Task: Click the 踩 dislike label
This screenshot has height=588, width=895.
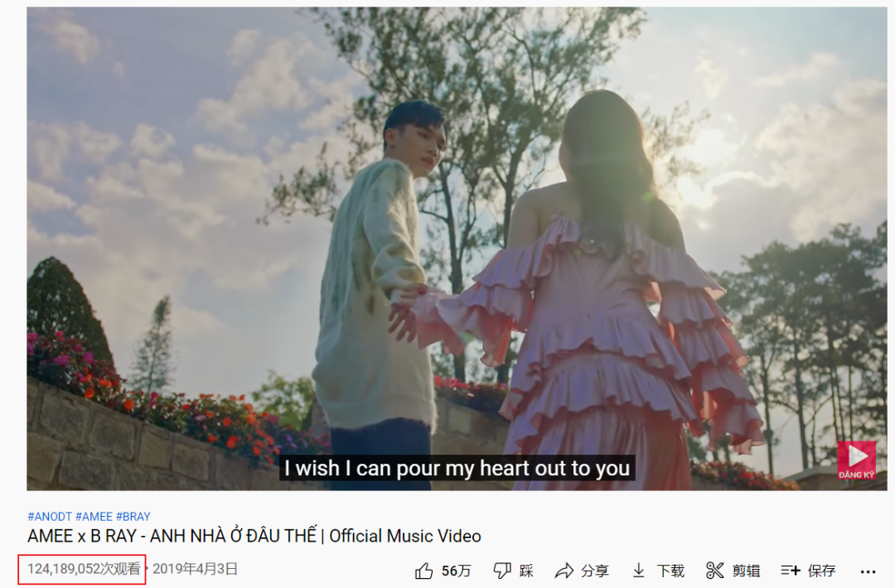Action: 526,571
